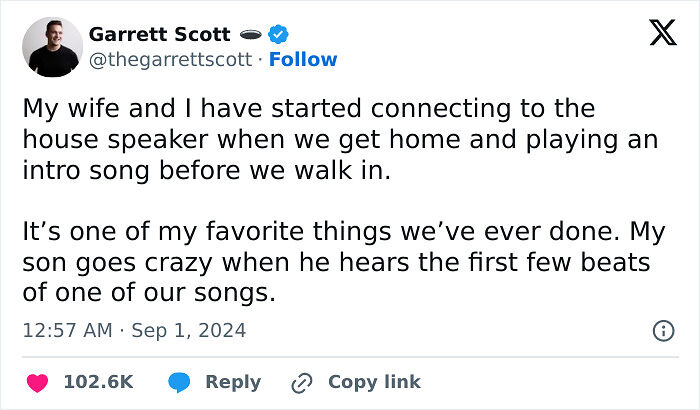Click the 12:57 AM timestamp
This screenshot has width=700, height=410.
pyautogui.click(x=64, y=330)
